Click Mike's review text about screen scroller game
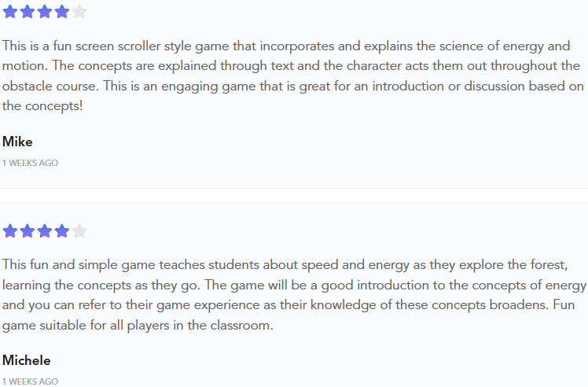The width and height of the screenshot is (588, 387). pyautogui.click(x=293, y=76)
